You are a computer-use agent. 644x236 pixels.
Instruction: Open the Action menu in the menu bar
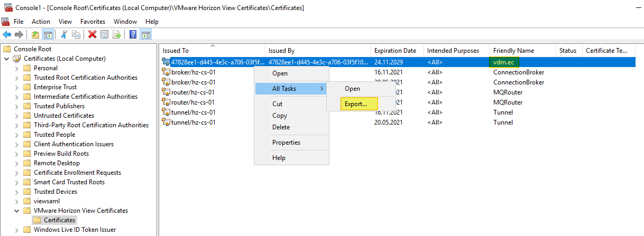pyautogui.click(x=41, y=22)
